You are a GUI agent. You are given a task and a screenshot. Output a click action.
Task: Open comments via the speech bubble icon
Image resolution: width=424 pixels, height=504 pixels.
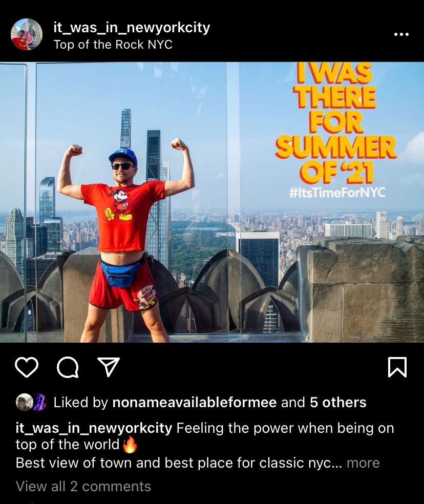tap(68, 367)
